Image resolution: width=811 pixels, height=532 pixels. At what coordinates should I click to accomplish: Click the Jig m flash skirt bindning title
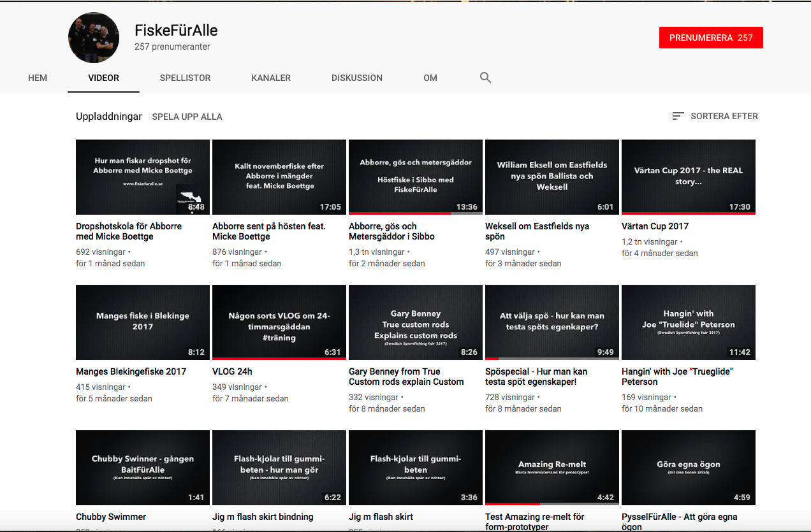click(x=263, y=517)
